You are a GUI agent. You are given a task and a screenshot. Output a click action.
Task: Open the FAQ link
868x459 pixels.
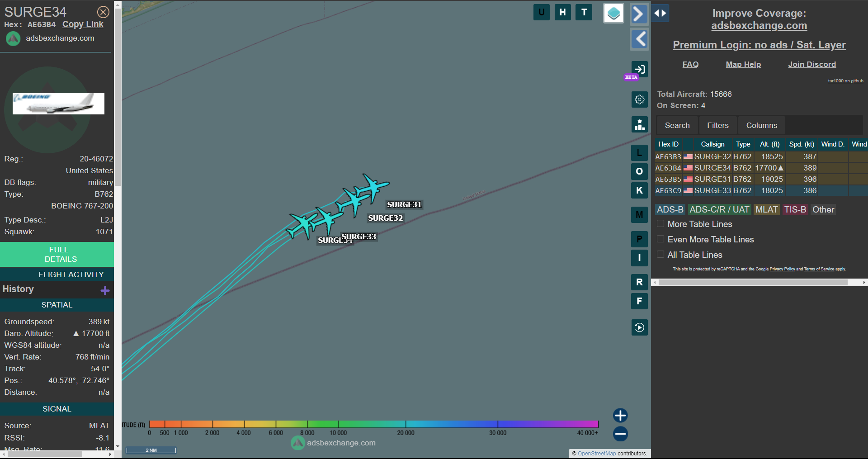coord(690,64)
